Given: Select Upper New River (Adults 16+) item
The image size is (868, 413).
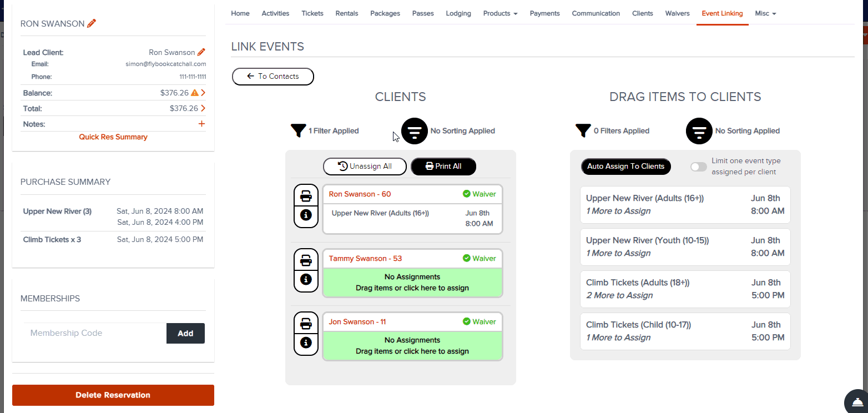Looking at the screenshot, I should pyautogui.click(x=685, y=205).
